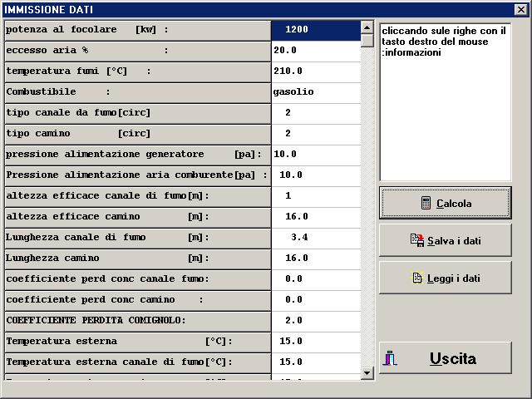Select COEFFICIENTE PERDITA COMIGNOLO value 2.0
532x399 pixels.
pyautogui.click(x=316, y=321)
